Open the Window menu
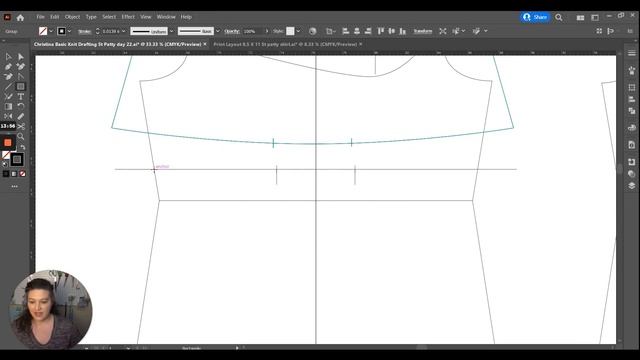 (166, 17)
